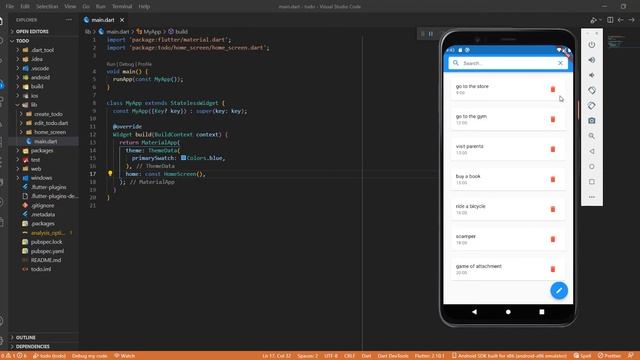Open the Selection menu
640x360 pixels.
click(47, 7)
